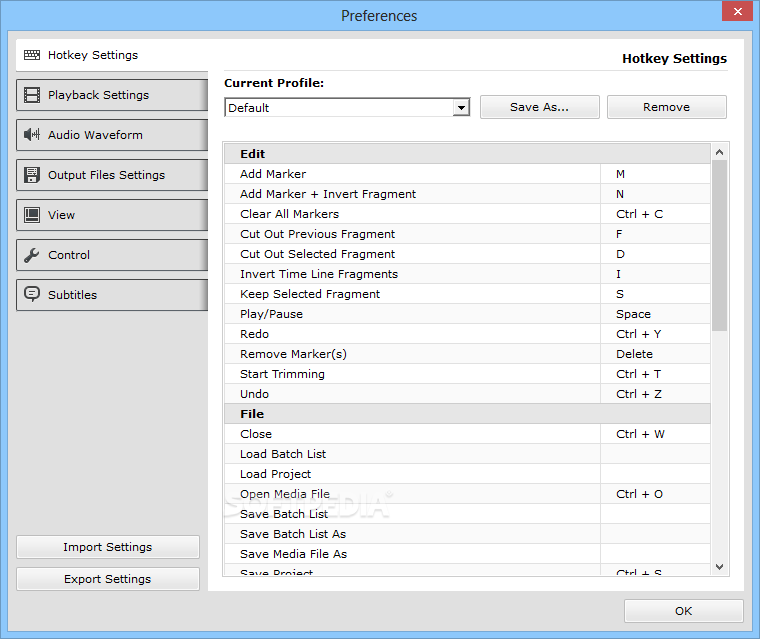Click the hotkey list scroll down arrow

point(719,567)
